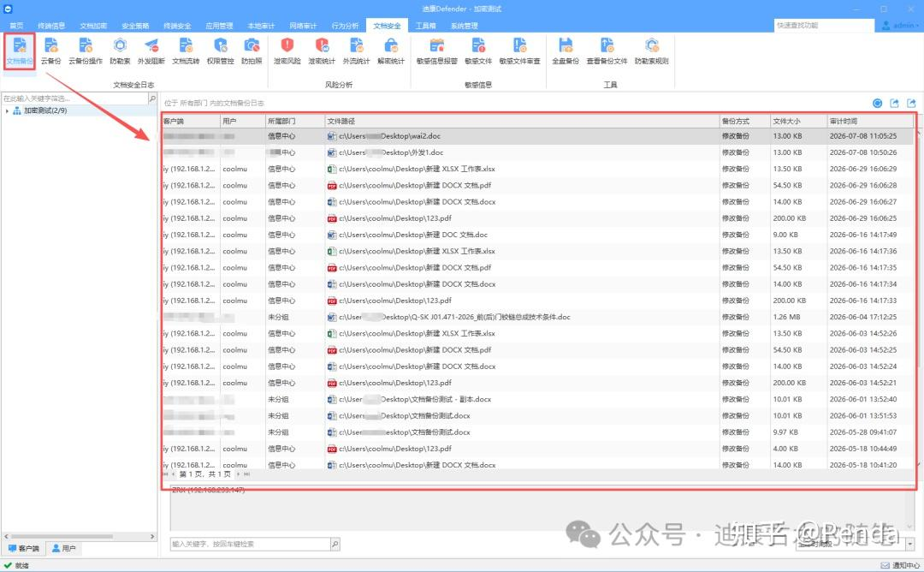
Task: Select the Q-SK J01.471-2026 doc row
Action: click(x=538, y=317)
